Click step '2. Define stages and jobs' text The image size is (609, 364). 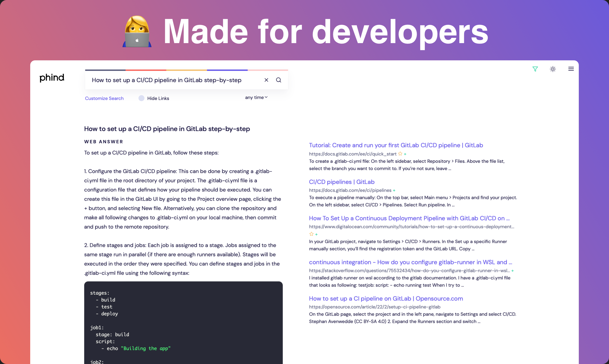(182, 259)
